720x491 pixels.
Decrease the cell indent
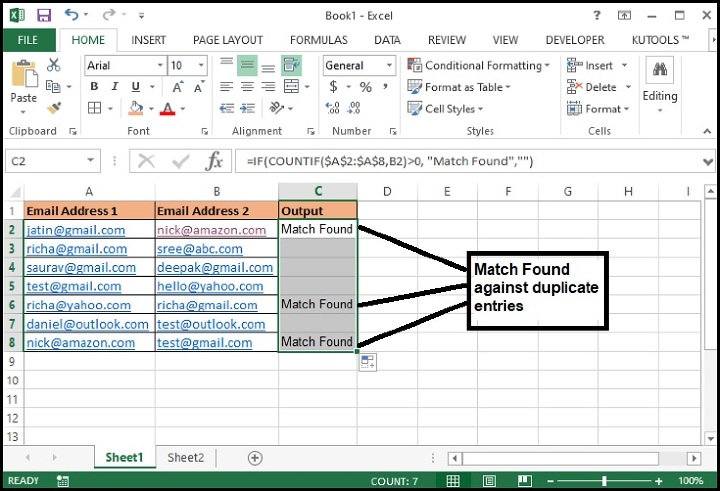pos(226,108)
